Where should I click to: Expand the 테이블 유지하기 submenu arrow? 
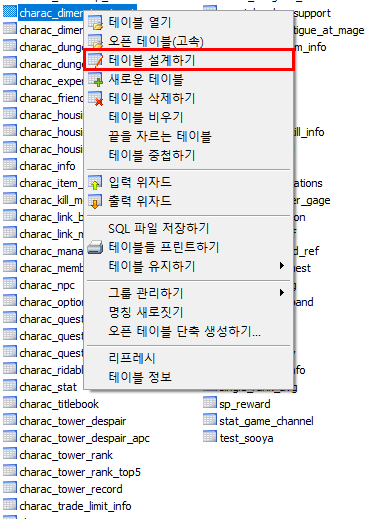(x=282, y=266)
